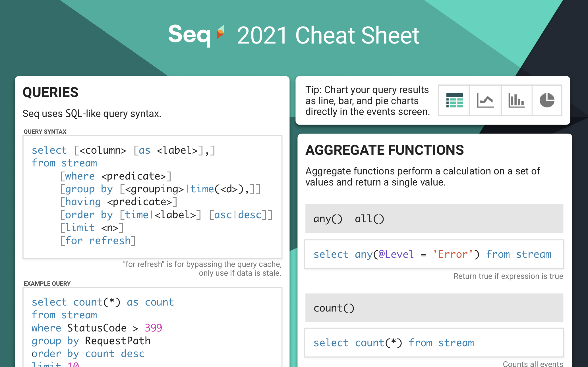This screenshot has height=367, width=588.
Task: Click the 2021 Cheat Sheet title
Action: click(328, 35)
